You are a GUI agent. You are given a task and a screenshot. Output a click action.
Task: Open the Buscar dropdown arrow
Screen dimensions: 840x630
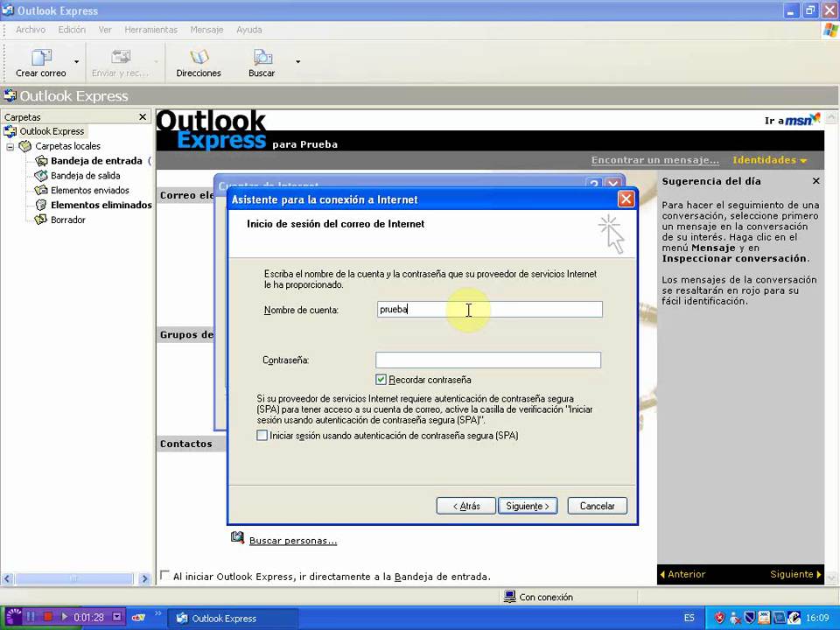click(297, 61)
